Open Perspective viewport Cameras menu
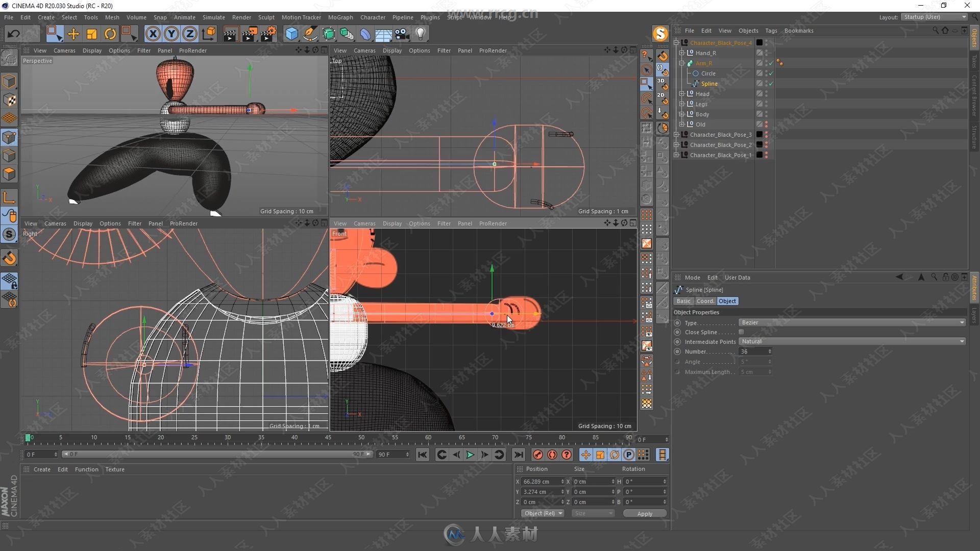 point(64,51)
